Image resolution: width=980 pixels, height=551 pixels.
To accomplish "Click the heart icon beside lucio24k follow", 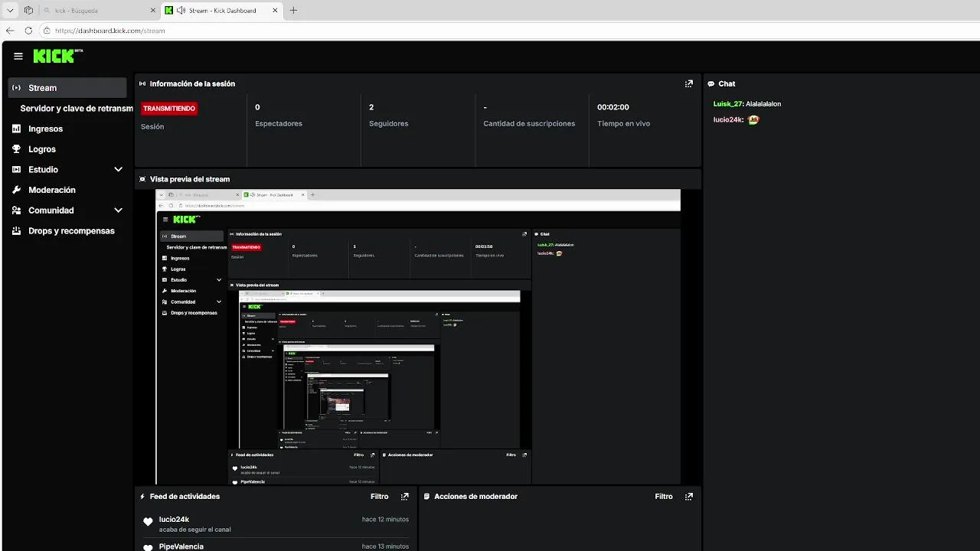I will (148, 522).
